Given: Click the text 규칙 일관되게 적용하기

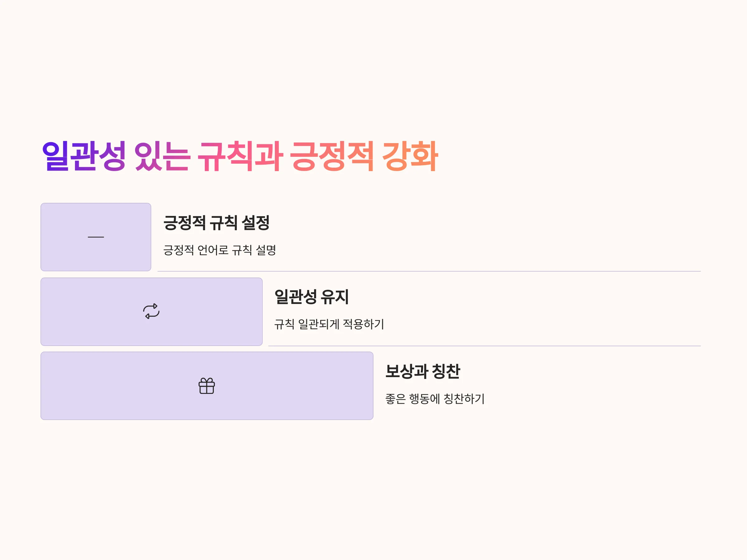Looking at the screenshot, I should point(329,324).
